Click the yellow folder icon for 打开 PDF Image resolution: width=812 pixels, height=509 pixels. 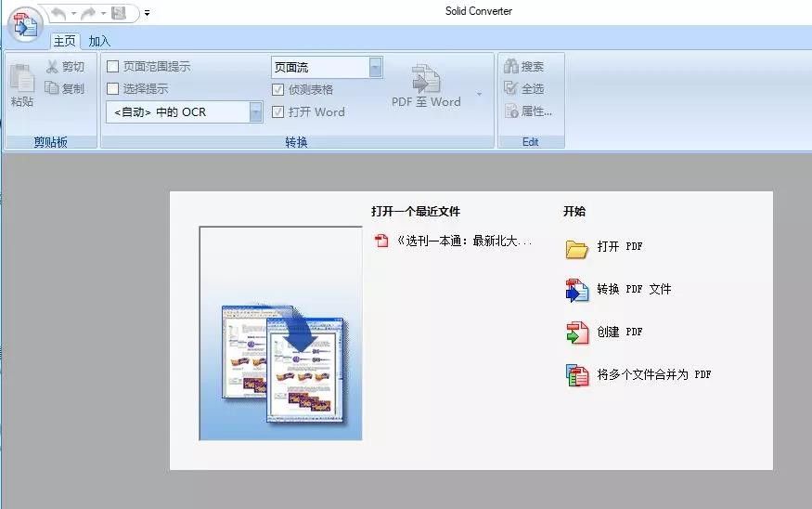(576, 249)
